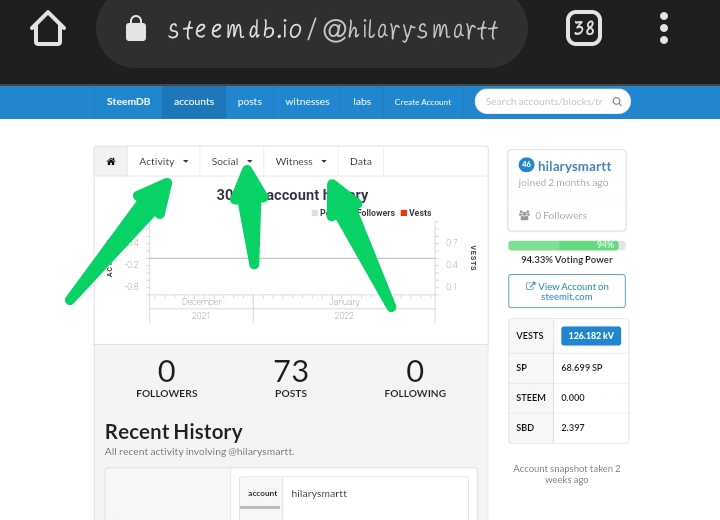Click the January 2022 chart axis label
The image size is (720, 520).
point(344,309)
